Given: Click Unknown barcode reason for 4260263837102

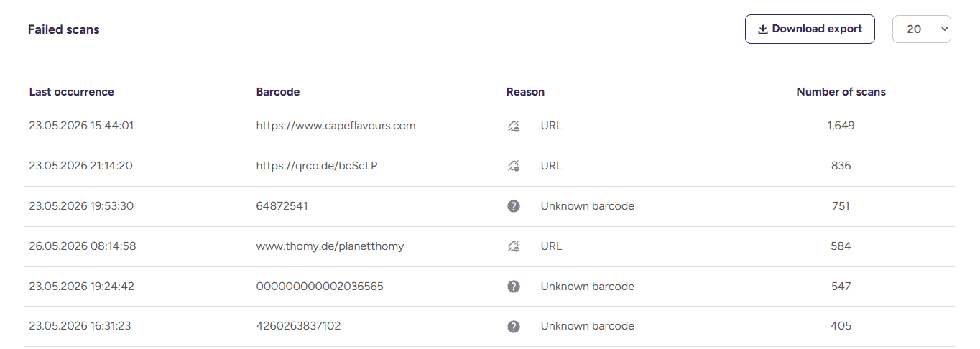Looking at the screenshot, I should [588, 327].
